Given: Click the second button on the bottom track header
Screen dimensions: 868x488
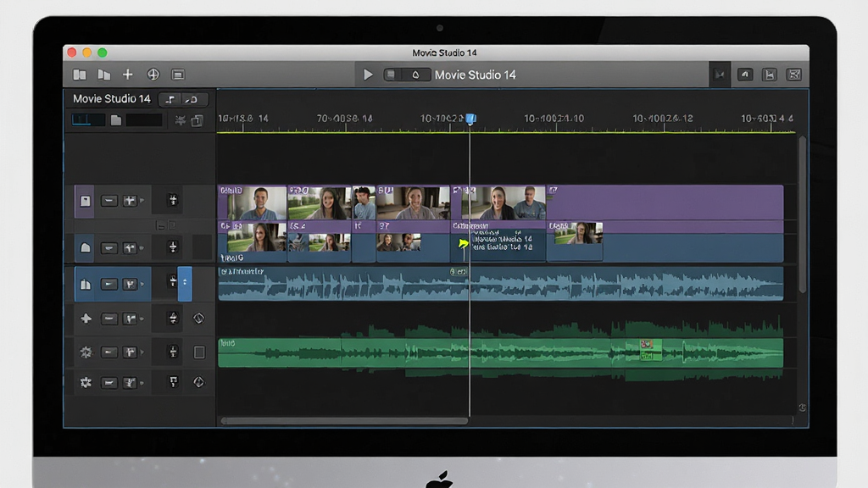Looking at the screenshot, I should [130, 383].
